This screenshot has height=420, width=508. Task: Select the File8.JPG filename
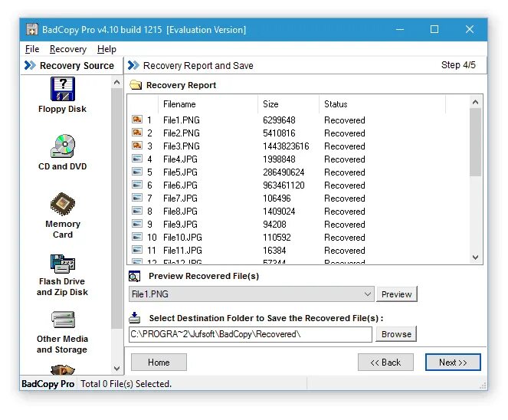tap(181, 212)
